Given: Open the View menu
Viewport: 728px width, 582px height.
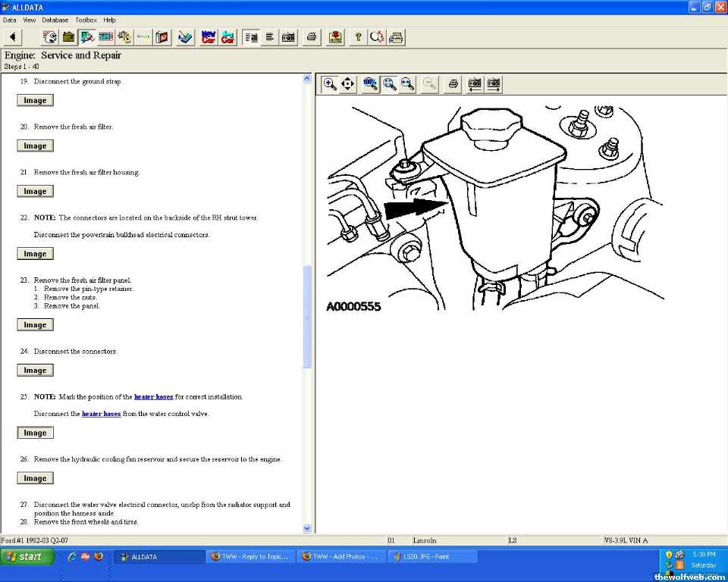Looking at the screenshot, I should [x=29, y=20].
